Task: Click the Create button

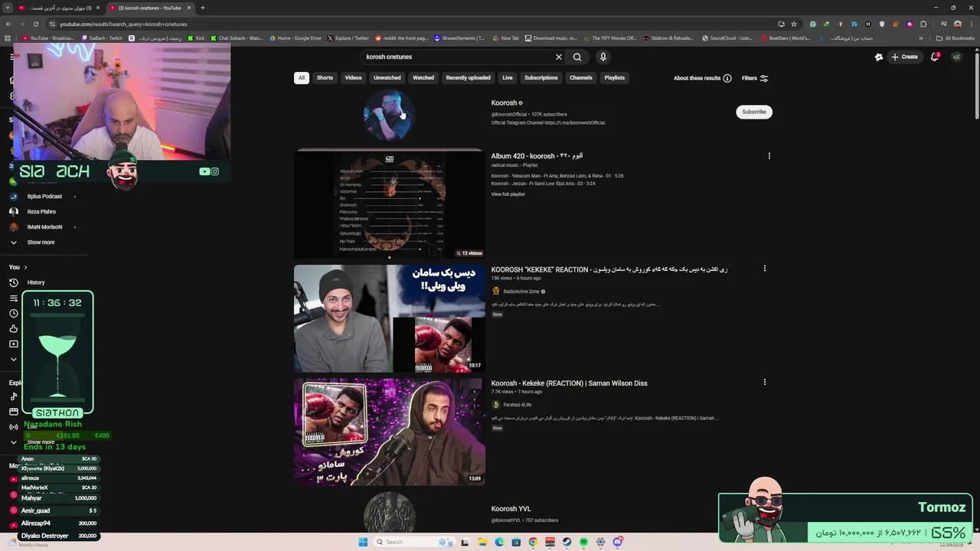Action: [x=904, y=57]
